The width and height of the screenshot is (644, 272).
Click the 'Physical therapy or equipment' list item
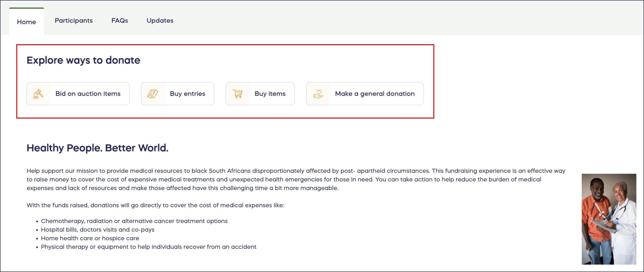pyautogui.click(x=148, y=247)
